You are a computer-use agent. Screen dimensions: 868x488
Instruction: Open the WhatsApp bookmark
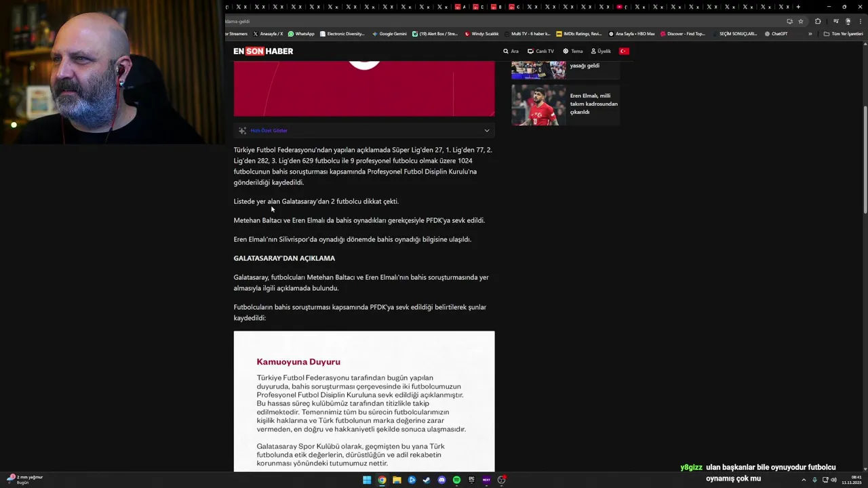point(301,34)
